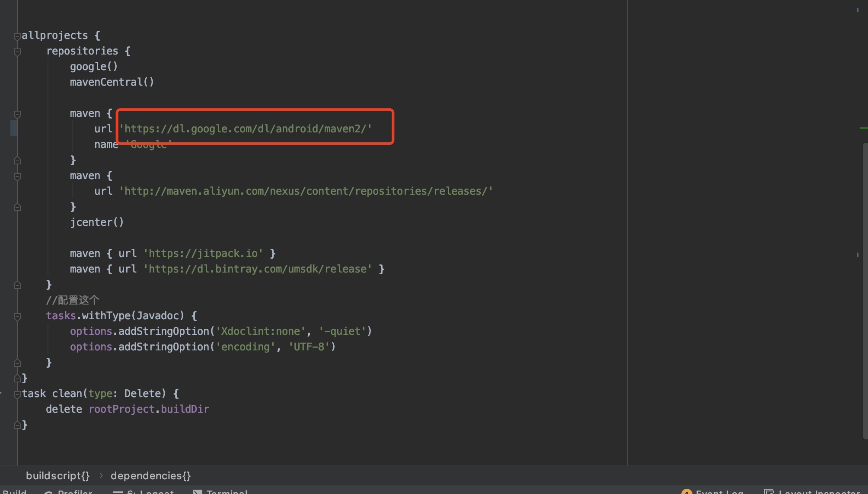Screen dimensions: 868x494
Task: Collapse the tasks.withType(Javadoc) block
Action: 17,317
